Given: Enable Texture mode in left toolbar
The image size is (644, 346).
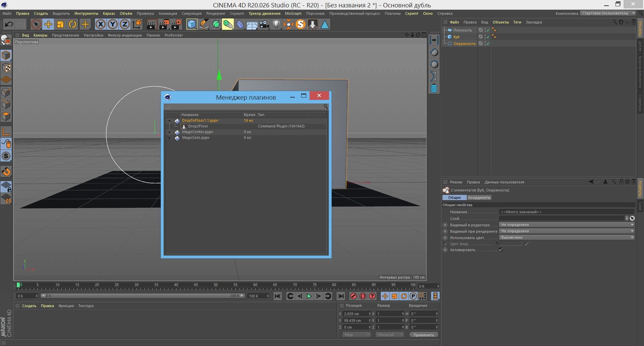Looking at the screenshot, I should point(6,68).
